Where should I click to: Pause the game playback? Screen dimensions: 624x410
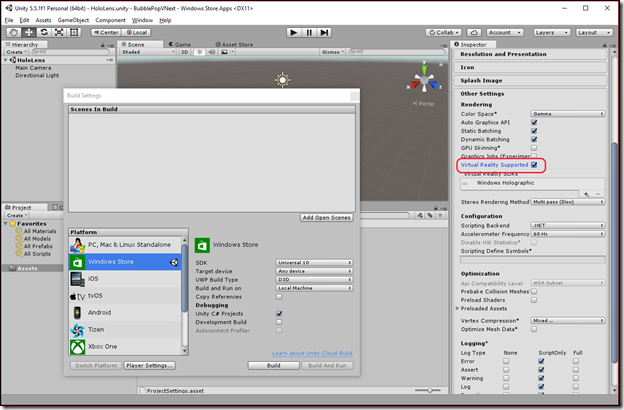pos(309,32)
